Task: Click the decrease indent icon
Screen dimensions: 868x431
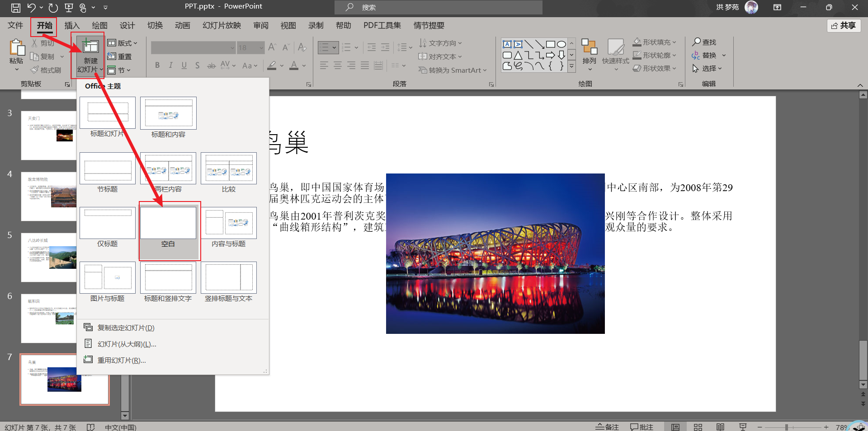Action: click(x=372, y=47)
